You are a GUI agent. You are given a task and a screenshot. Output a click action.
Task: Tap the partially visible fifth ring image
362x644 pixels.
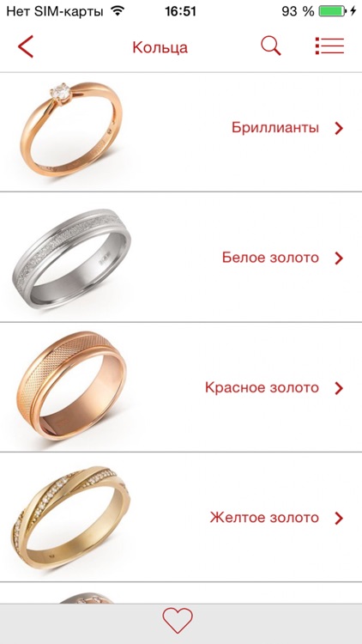(x=86, y=597)
